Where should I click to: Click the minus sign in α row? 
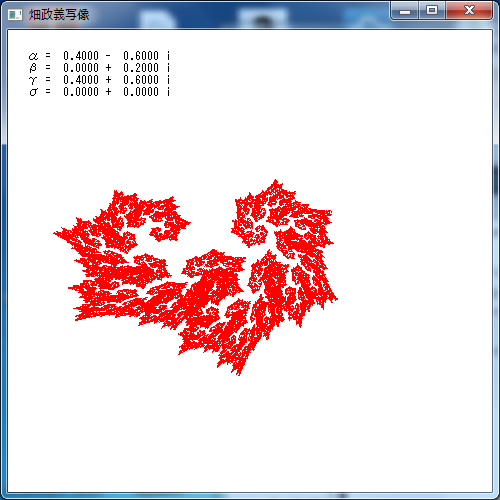coord(108,56)
